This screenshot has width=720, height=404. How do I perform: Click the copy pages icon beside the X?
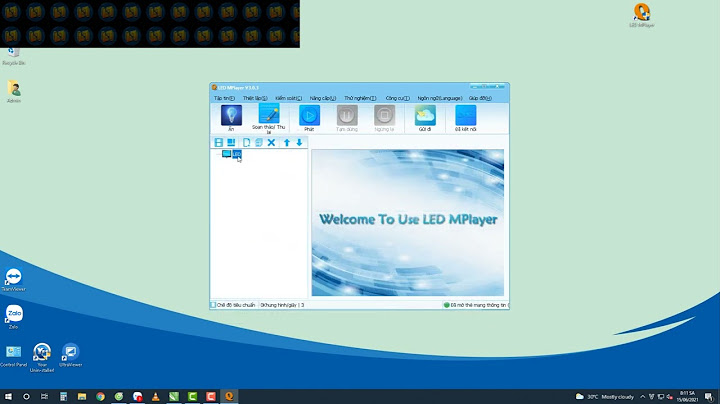(259, 143)
